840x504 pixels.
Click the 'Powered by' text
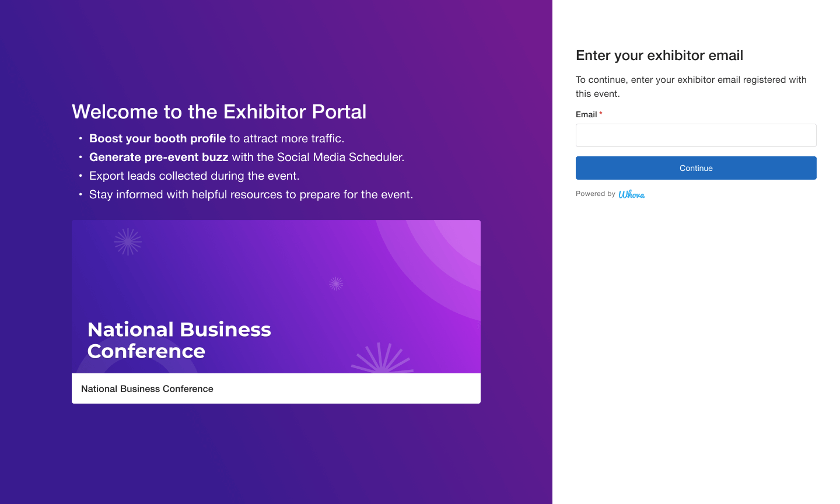(595, 194)
